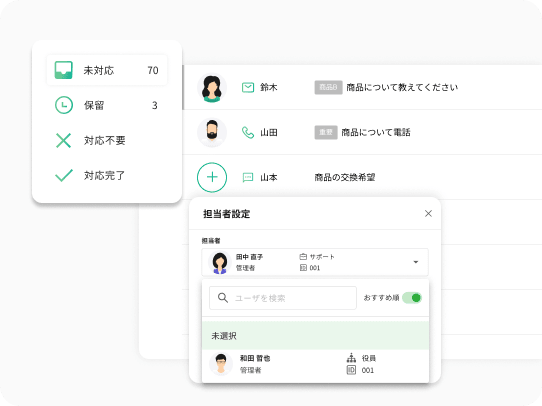Click the search magnifier icon
This screenshot has height=406, width=542.
pyautogui.click(x=223, y=298)
